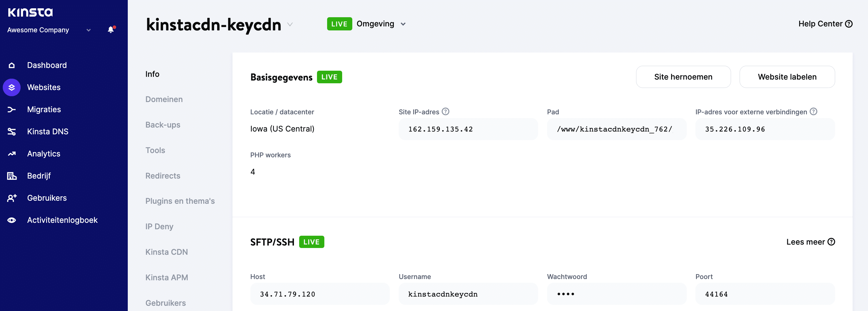Click the Site IP-adres info tooltip icon
The width and height of the screenshot is (868, 311).
tap(445, 111)
